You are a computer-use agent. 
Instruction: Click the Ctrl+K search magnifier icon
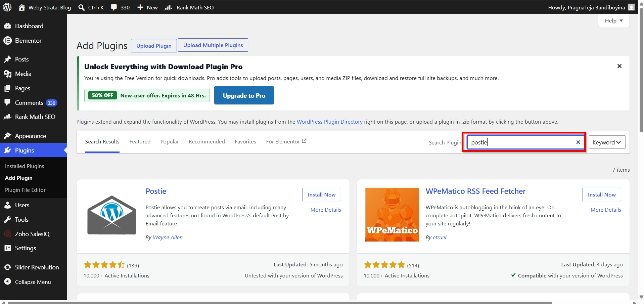pyautogui.click(x=81, y=7)
